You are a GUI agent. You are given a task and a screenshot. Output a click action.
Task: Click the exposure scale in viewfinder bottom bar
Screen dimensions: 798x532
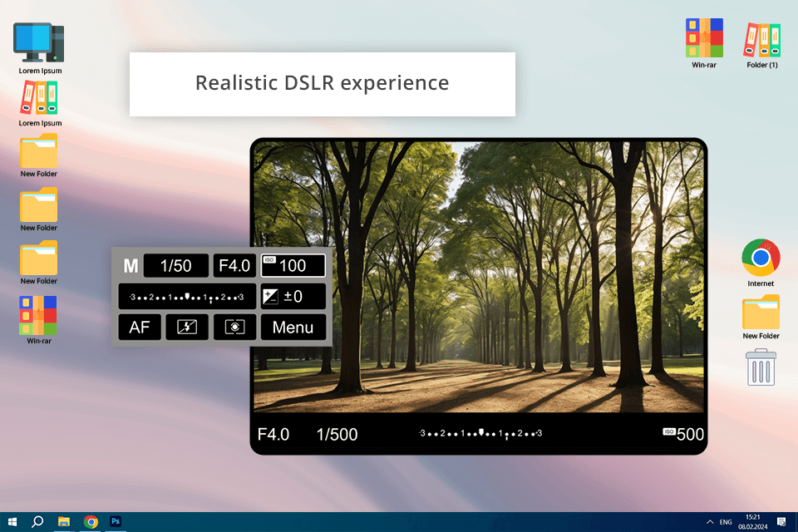coord(480,434)
